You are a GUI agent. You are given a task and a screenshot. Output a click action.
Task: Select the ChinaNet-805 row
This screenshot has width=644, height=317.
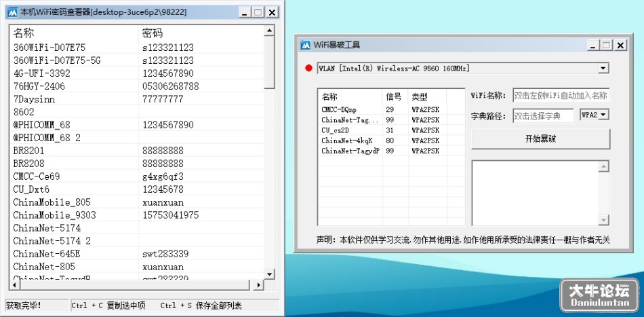pyautogui.click(x=137, y=267)
